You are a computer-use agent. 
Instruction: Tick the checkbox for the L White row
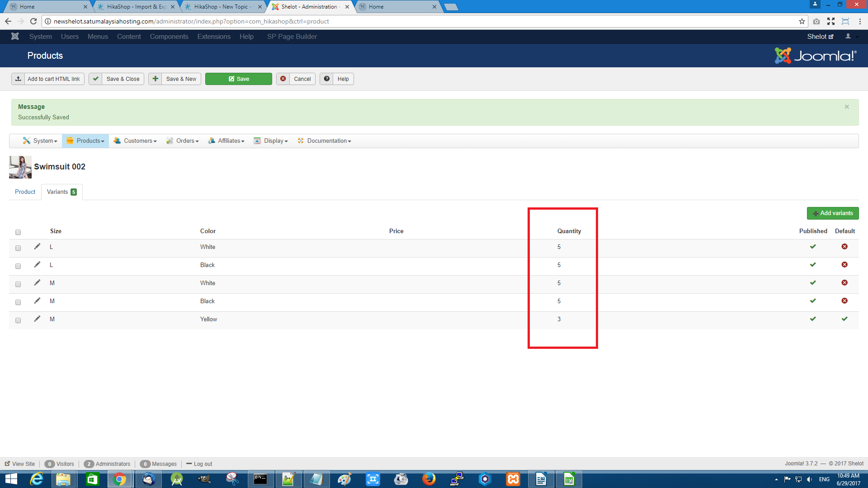pyautogui.click(x=18, y=248)
